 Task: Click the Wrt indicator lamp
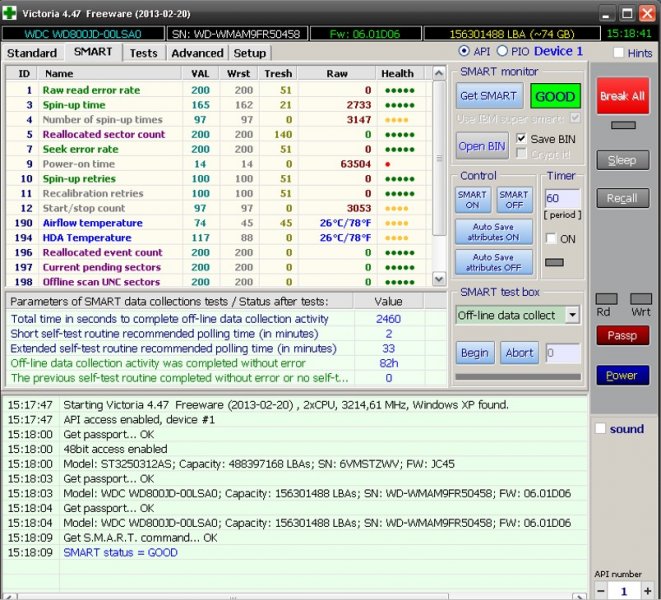click(x=641, y=299)
